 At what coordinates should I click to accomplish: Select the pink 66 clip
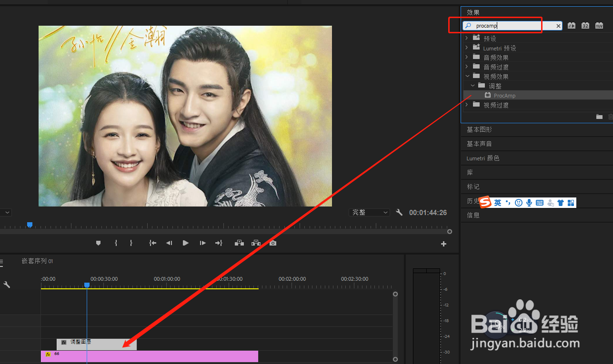pyautogui.click(x=150, y=356)
